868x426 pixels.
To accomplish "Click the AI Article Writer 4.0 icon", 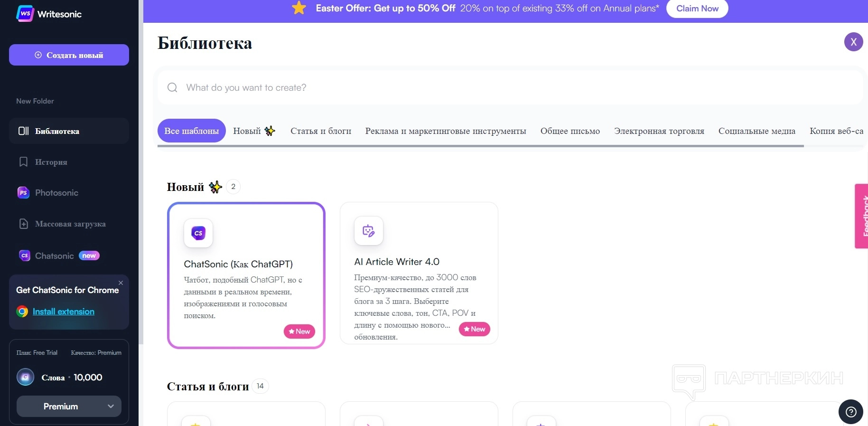I will coord(369,231).
